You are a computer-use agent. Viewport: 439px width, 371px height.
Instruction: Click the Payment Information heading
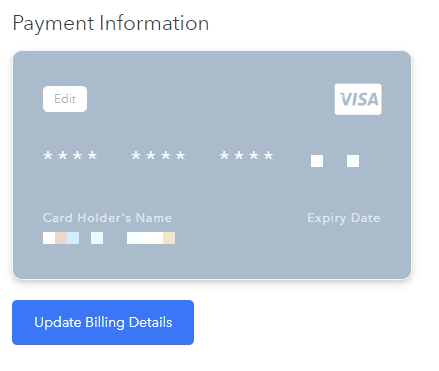[x=111, y=23]
